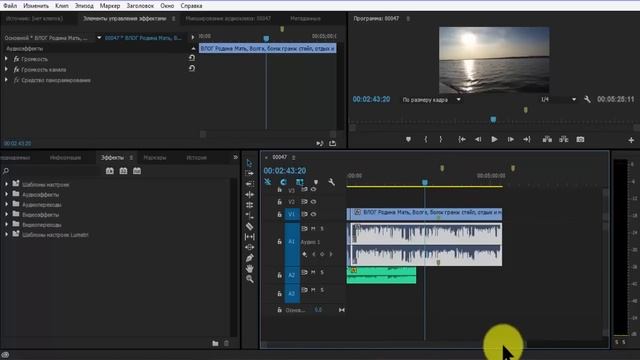640x360 pixels.
Task: Mute audio track A2
Action: pyautogui.click(x=313, y=272)
